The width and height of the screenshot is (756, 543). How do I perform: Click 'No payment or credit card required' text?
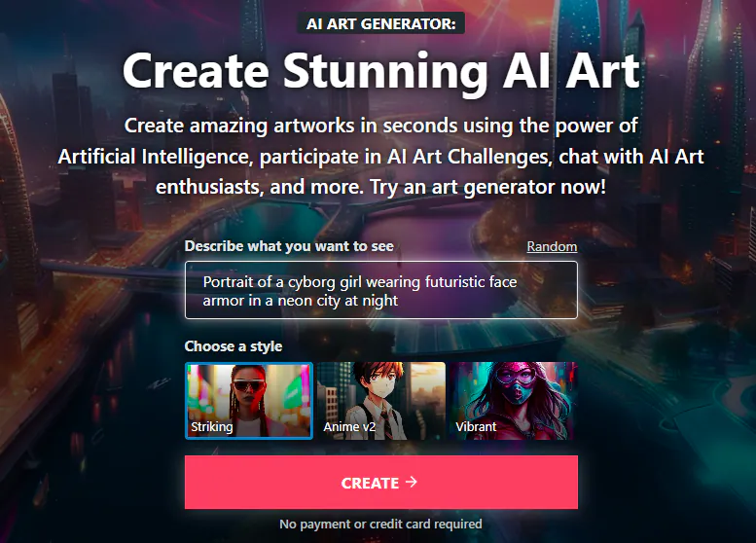tap(380, 524)
